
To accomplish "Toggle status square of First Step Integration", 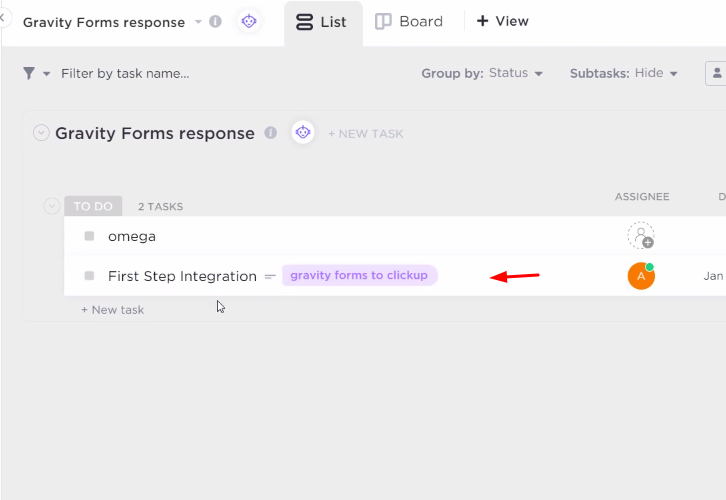I will coord(89,276).
